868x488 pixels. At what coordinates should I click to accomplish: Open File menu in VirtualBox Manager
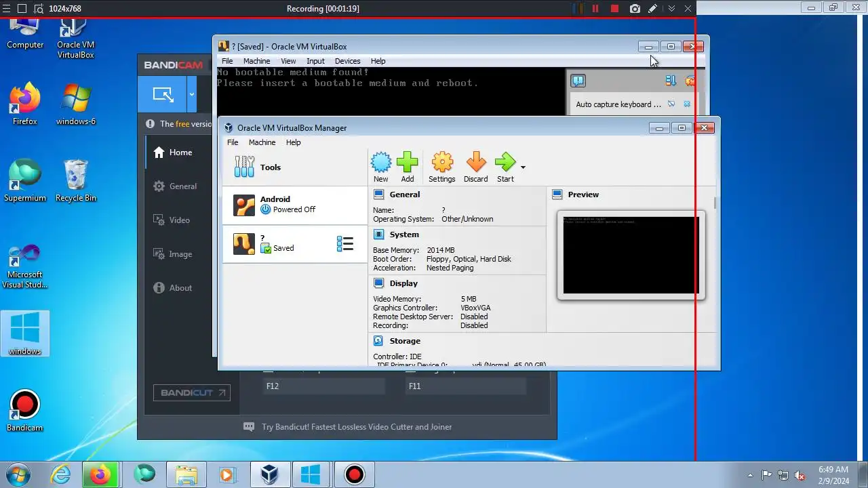pos(233,142)
